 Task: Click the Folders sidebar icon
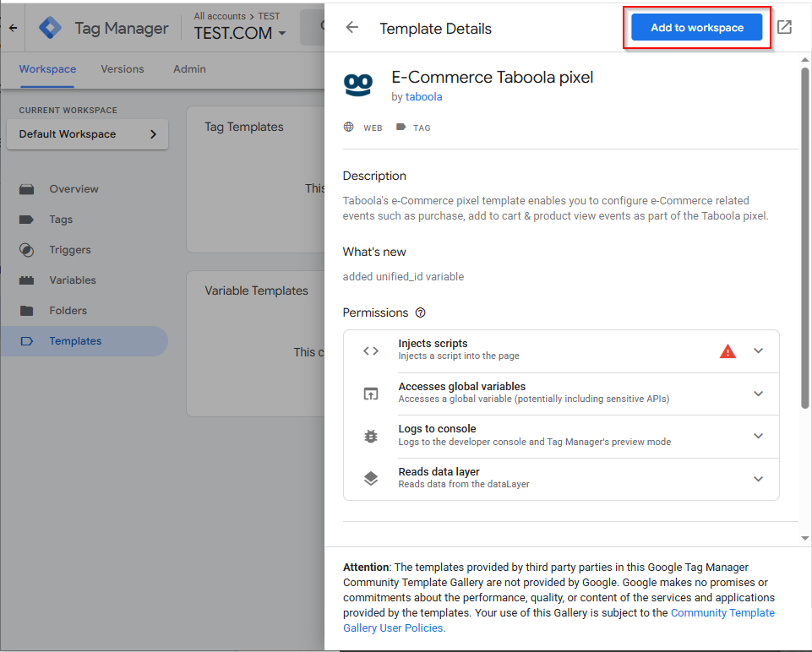tap(26, 311)
